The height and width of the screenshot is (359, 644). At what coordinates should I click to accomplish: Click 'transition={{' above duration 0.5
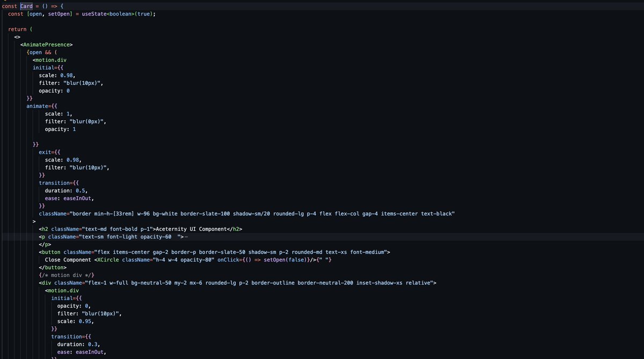[x=59, y=183]
